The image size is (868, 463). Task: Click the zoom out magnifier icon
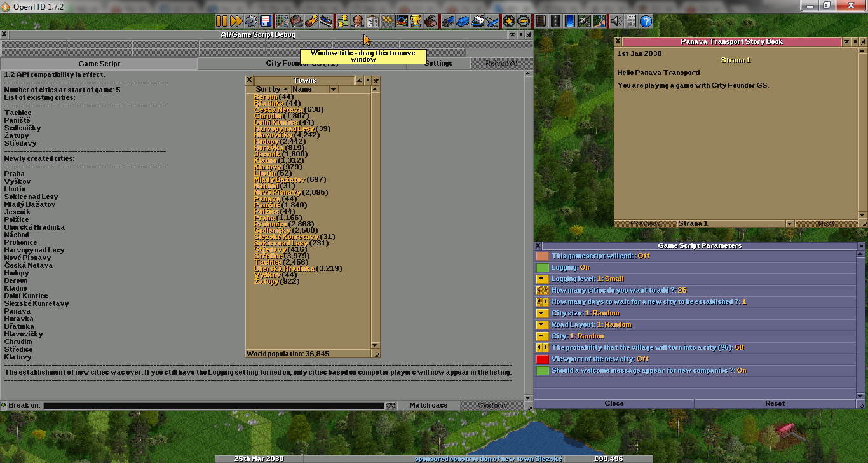point(524,21)
